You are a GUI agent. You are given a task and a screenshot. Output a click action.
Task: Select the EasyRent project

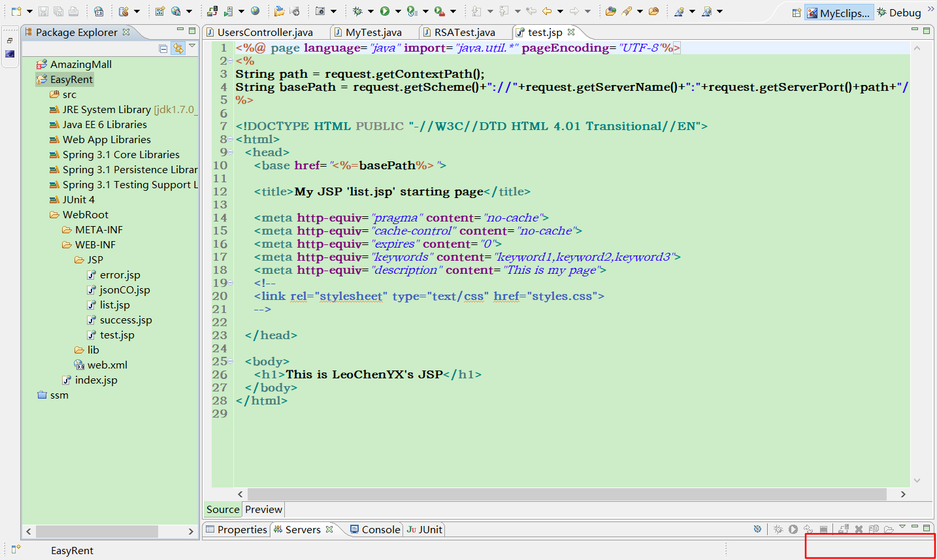pyautogui.click(x=65, y=79)
